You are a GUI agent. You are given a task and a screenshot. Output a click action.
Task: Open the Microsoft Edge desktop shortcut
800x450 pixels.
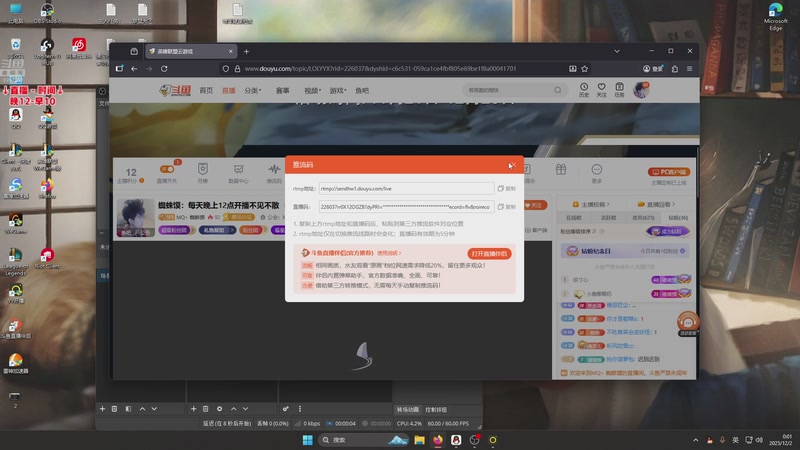pyautogui.click(x=776, y=16)
